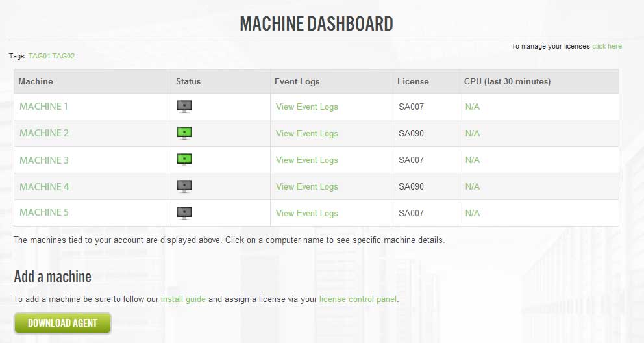This screenshot has width=644, height=343.
Task: Open View Event Logs for Machine 1
Action: tap(307, 107)
